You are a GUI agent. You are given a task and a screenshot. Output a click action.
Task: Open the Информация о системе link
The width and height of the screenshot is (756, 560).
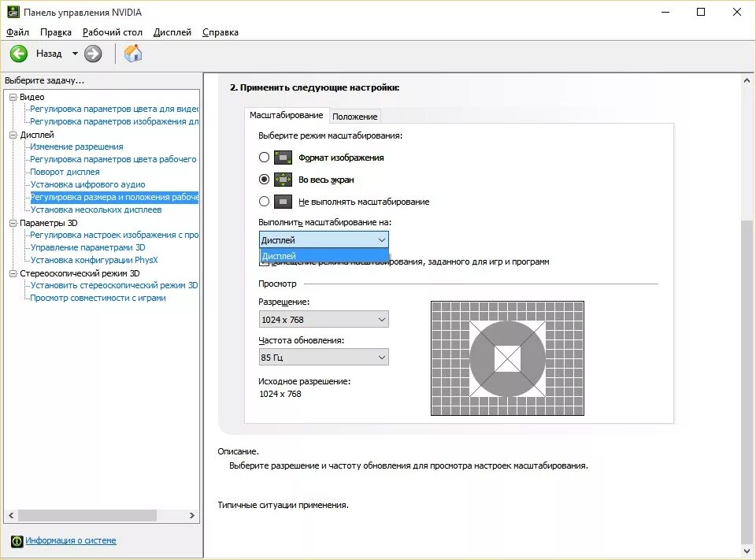coord(71,541)
